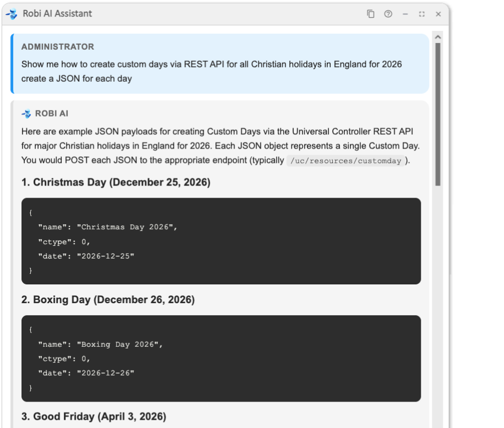Click the /uc/resources/customday endpoint code
The image size is (504, 428).
tap(347, 161)
